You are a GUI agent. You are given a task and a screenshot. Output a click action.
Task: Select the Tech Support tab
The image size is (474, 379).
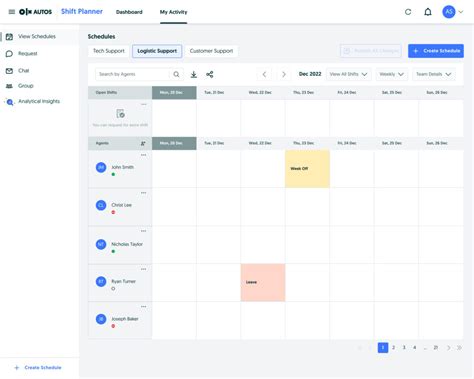pyautogui.click(x=109, y=51)
